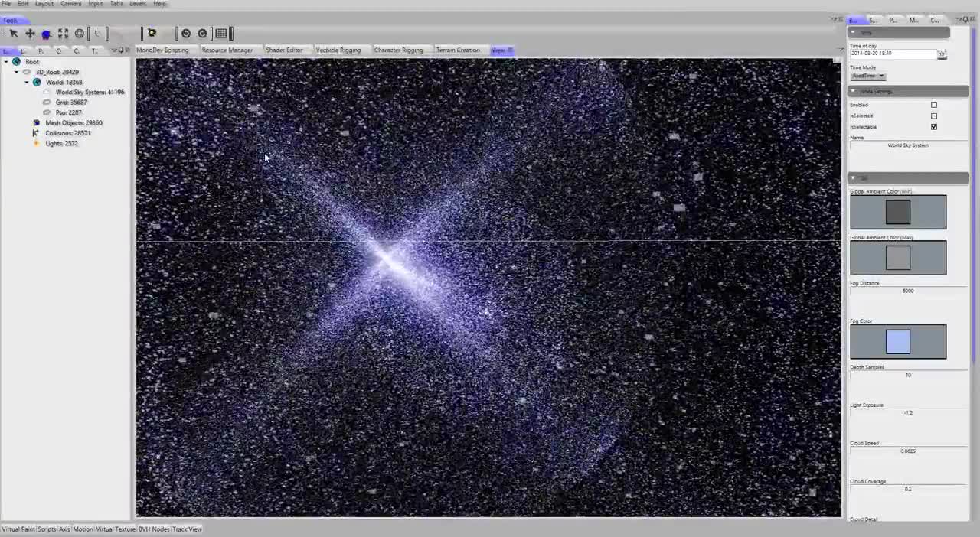Click the icon beside Grid: 35687

(47, 102)
